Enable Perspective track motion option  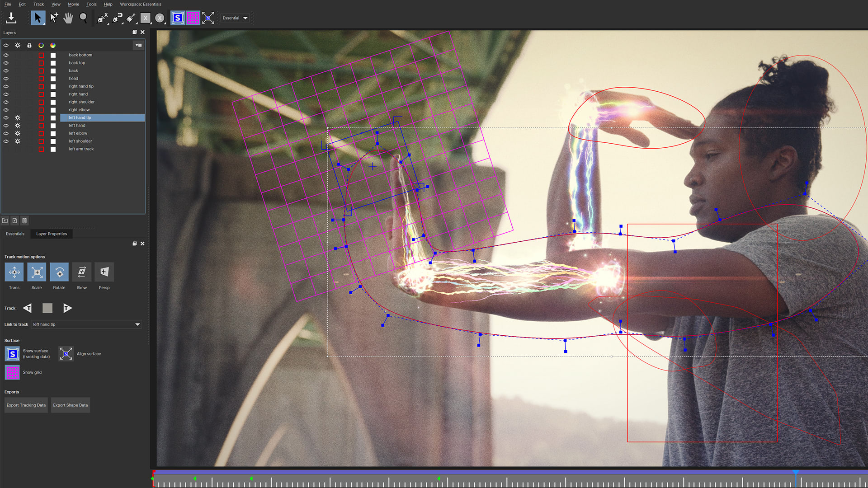click(x=104, y=272)
